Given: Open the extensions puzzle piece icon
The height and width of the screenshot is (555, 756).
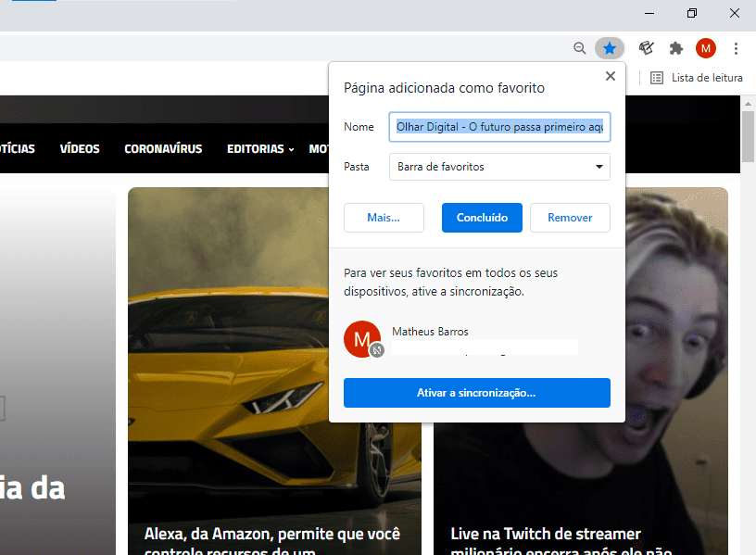Looking at the screenshot, I should point(676,48).
